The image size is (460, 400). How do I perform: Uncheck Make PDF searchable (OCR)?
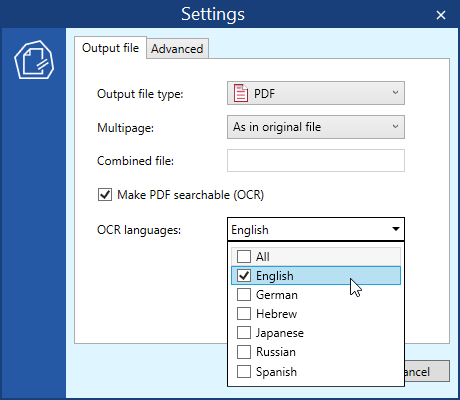105,195
